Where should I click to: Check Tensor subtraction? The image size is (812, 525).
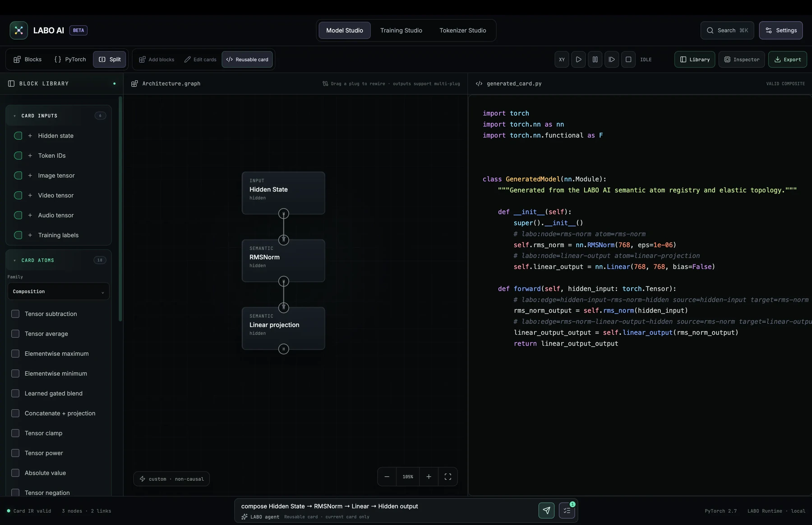tap(15, 314)
